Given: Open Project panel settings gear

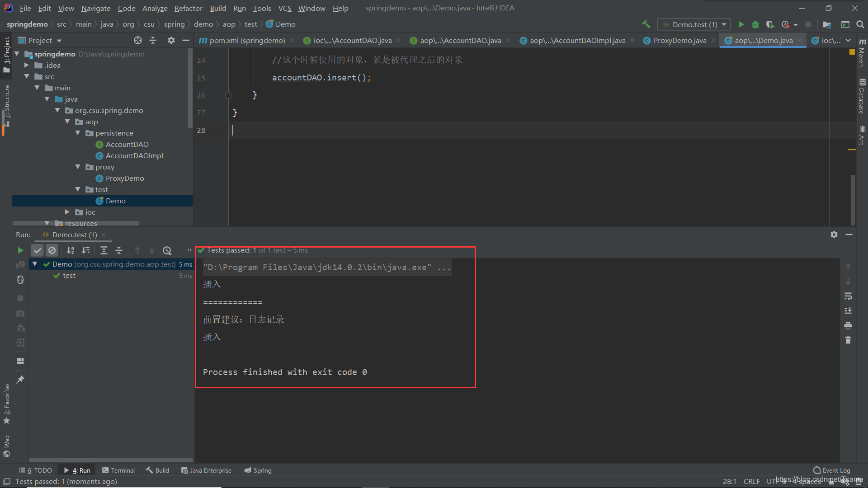Looking at the screenshot, I should tap(171, 40).
